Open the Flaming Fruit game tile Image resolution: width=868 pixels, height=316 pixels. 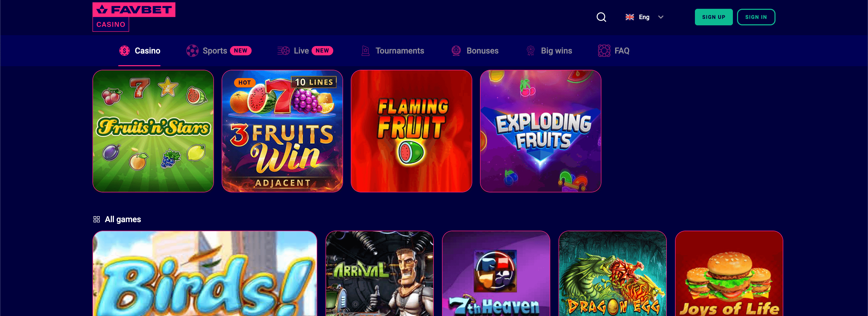(411, 131)
